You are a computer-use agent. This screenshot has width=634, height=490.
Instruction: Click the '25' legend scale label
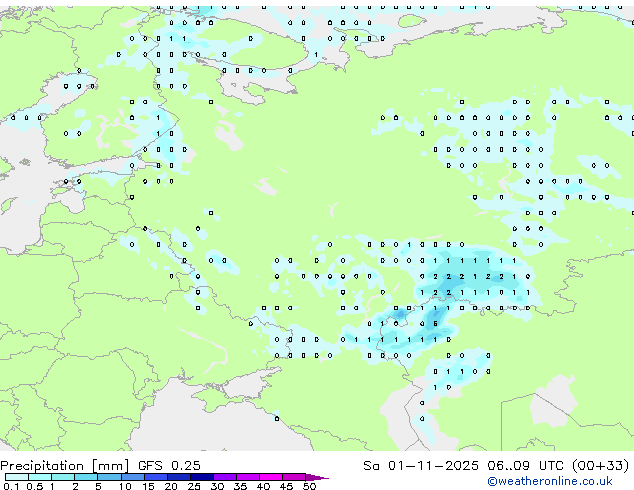coord(194,486)
